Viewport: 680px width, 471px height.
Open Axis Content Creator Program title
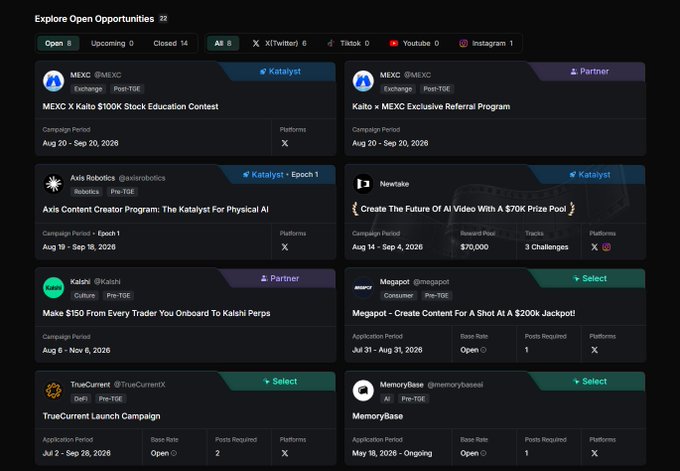155,209
